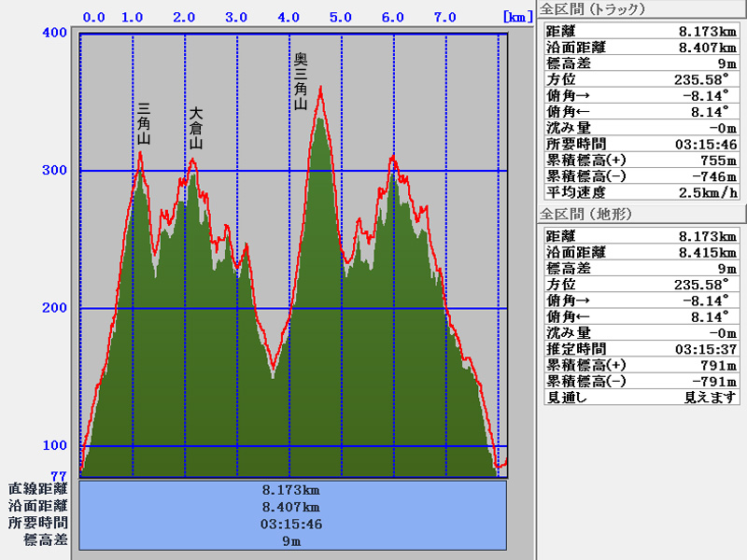Click the 大倉山 peak label on the chart
Viewport: 747px width, 560px height.
(x=196, y=128)
